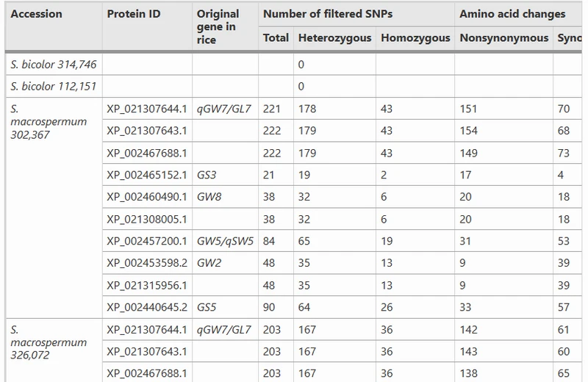Viewport: 588px width, 382px height.
Task: Click the Accession column header
Action: [37, 14]
